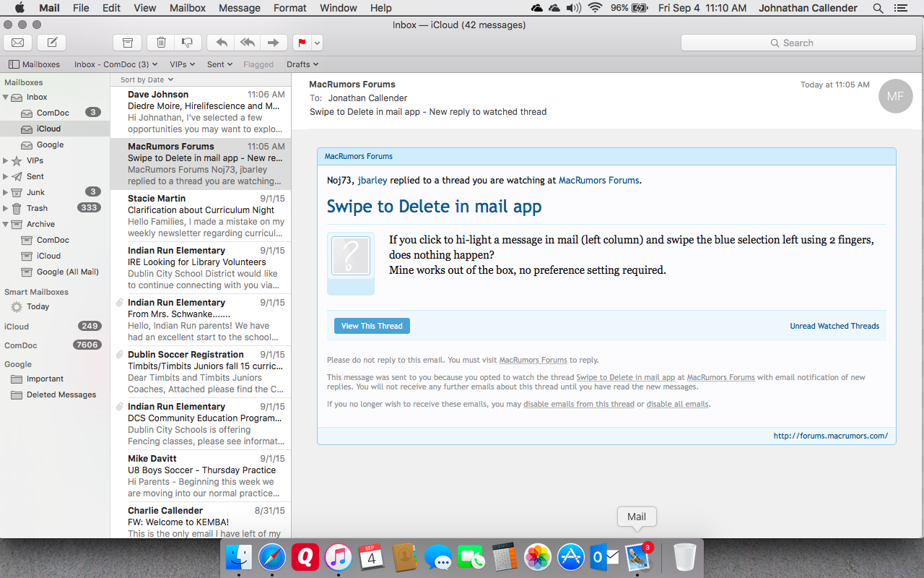Flag message with red flag icon
The width and height of the screenshot is (924, 578).
pos(302,43)
